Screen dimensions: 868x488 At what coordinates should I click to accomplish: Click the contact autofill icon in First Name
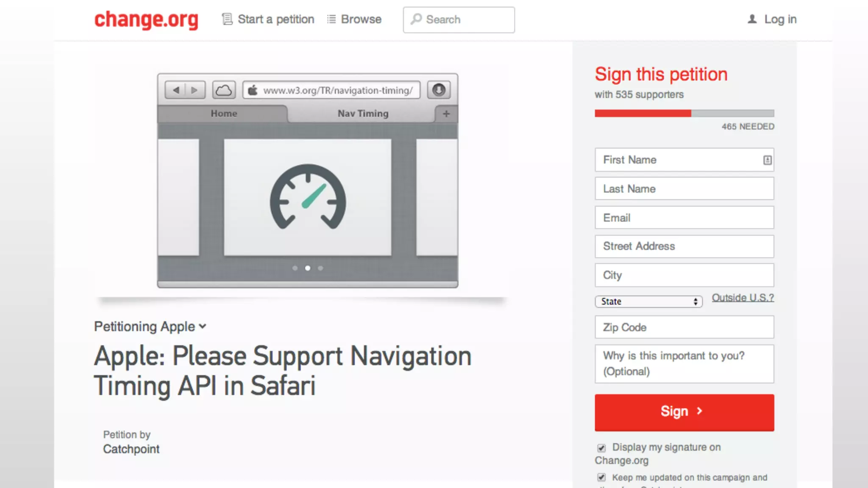coord(767,160)
